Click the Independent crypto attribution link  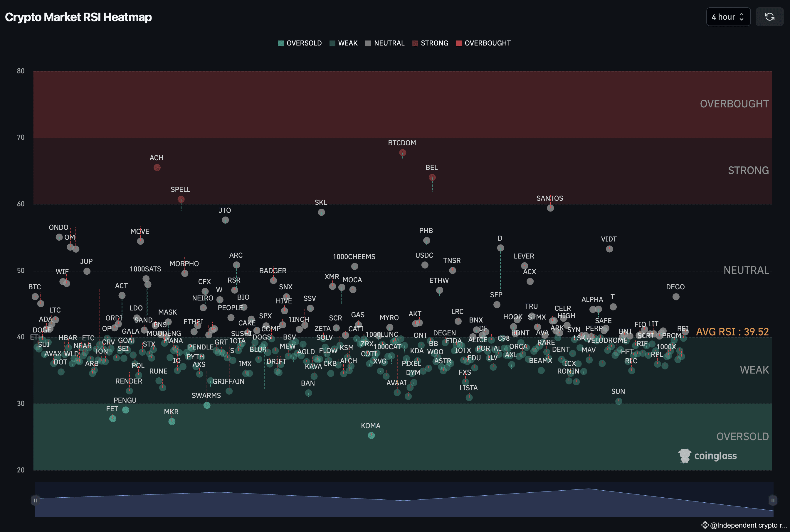[745, 525]
